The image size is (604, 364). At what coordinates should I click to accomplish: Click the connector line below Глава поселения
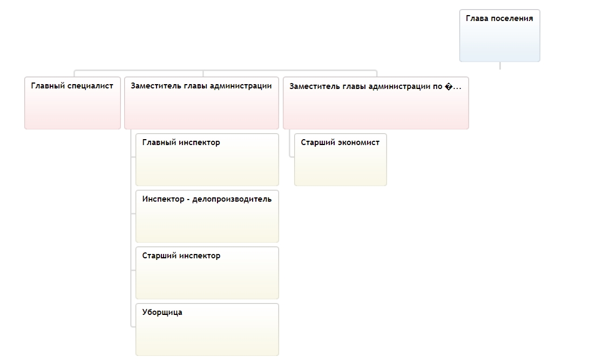pos(500,66)
